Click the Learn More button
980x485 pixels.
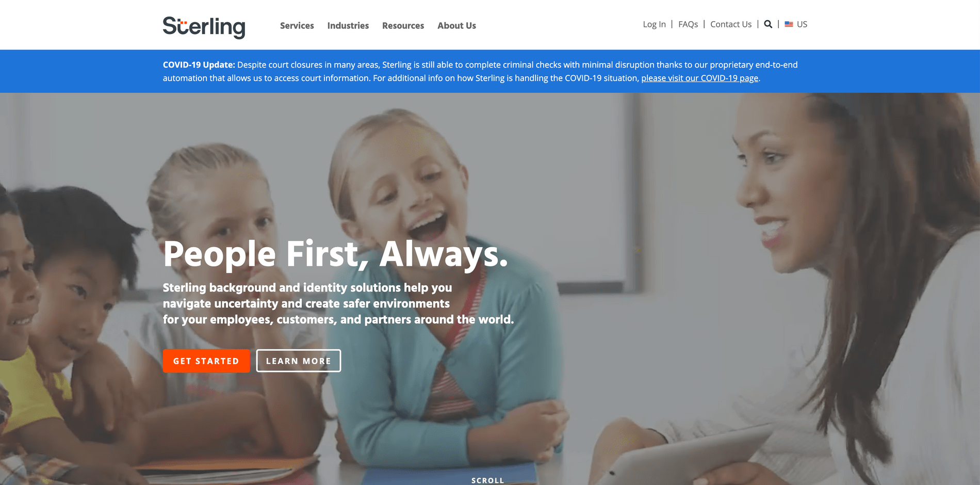[x=299, y=361]
